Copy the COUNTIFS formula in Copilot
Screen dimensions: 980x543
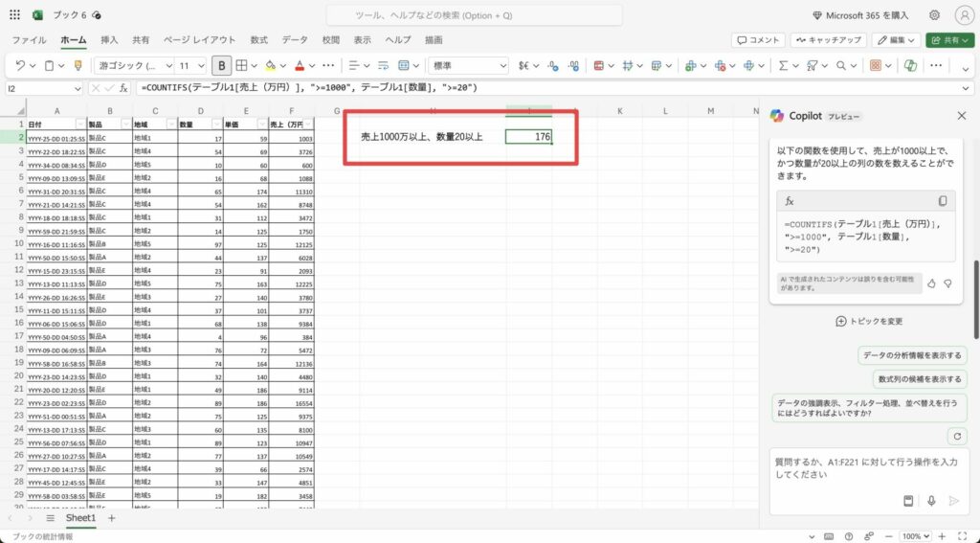pyautogui.click(x=943, y=201)
